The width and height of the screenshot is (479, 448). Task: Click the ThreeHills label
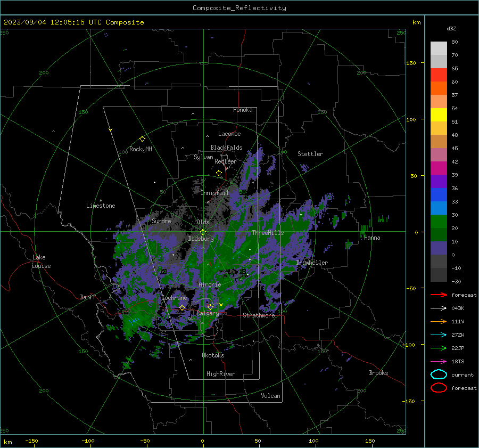click(x=268, y=233)
